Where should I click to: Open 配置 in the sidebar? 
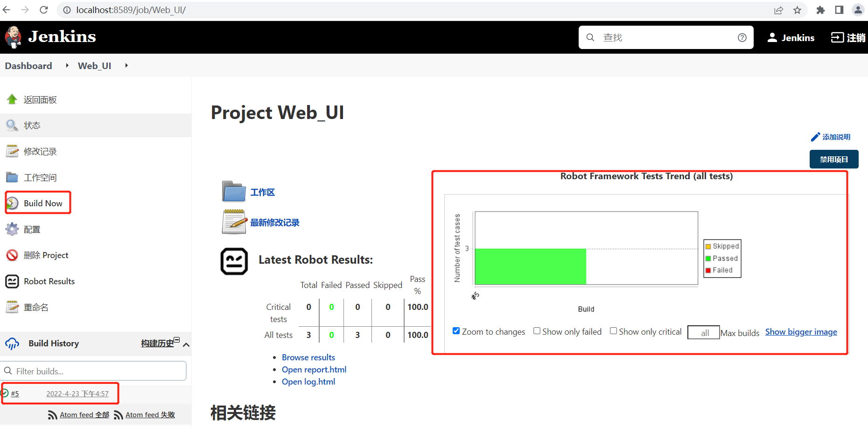click(x=32, y=230)
